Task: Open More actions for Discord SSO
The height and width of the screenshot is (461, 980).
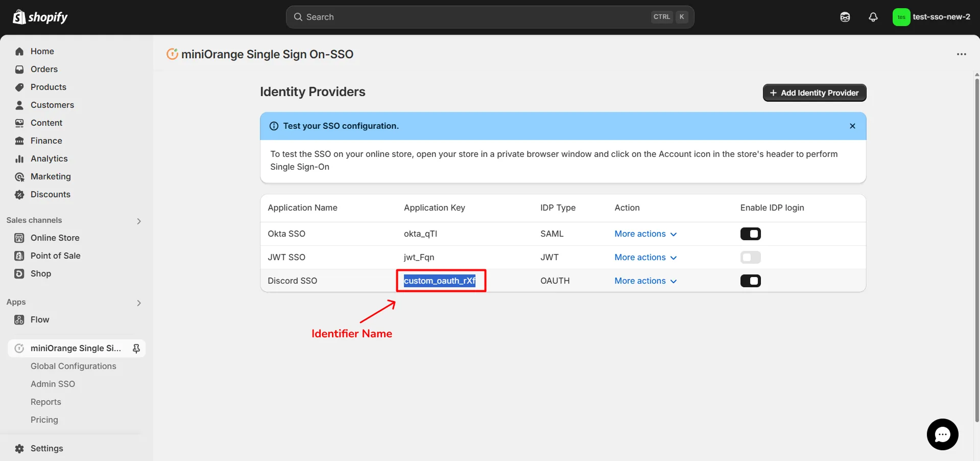Action: (x=646, y=281)
